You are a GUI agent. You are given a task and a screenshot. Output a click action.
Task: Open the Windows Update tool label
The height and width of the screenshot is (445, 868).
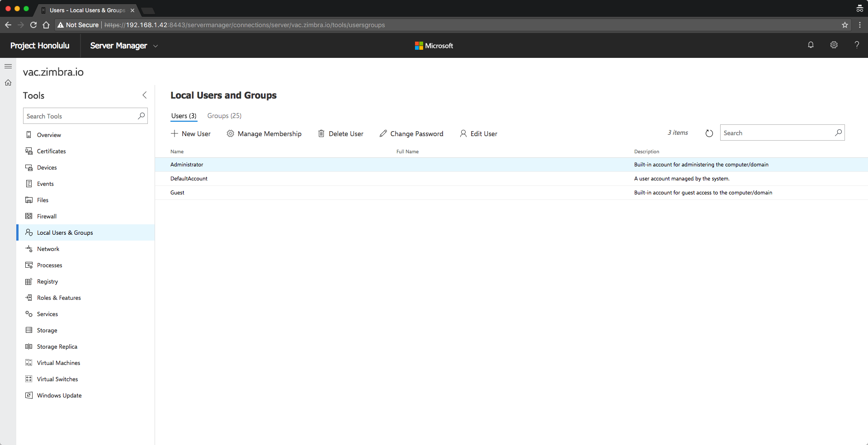[59, 395]
